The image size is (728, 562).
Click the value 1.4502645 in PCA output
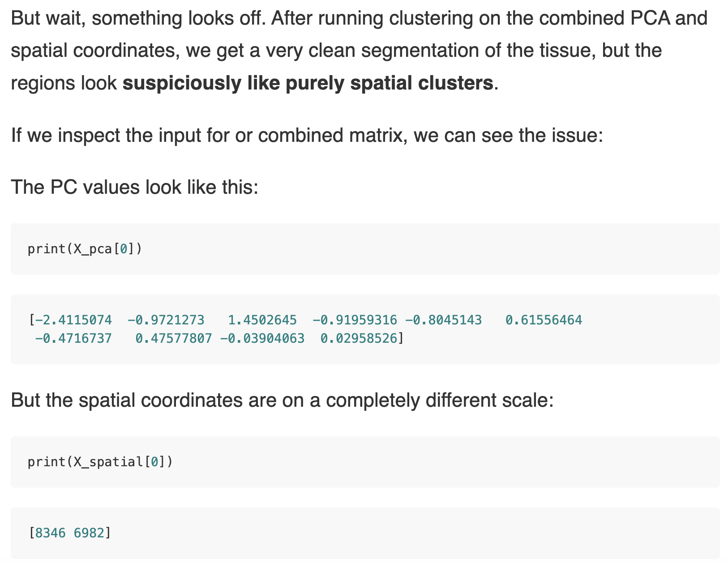tap(262, 320)
